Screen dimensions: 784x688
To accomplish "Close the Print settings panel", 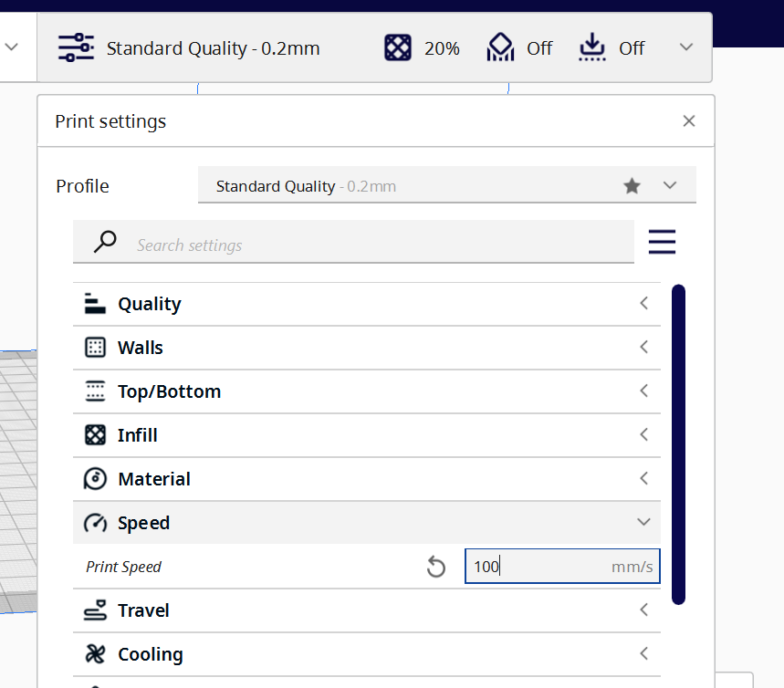I will click(689, 121).
